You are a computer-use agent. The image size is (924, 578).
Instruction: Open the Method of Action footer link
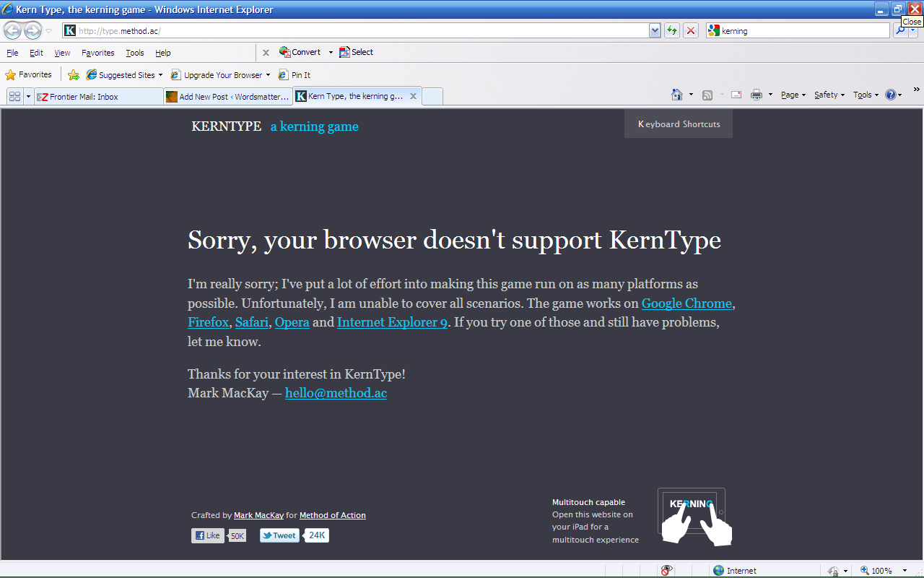[x=333, y=515]
